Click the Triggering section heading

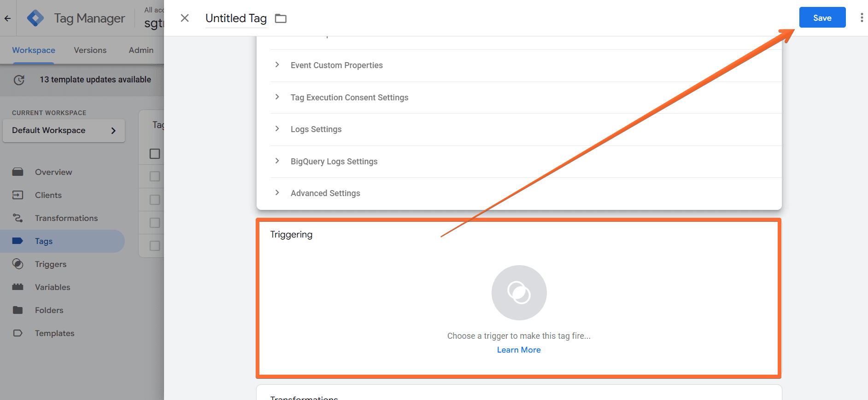click(291, 234)
